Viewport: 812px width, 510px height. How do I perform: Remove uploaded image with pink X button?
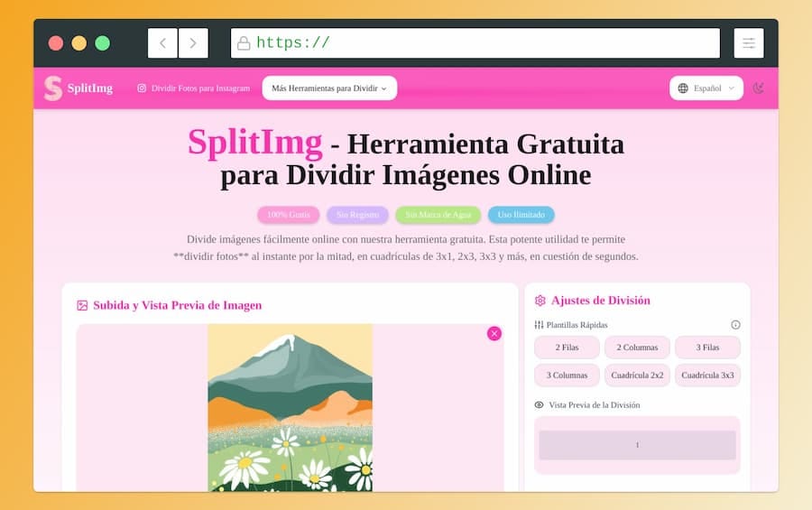tap(494, 333)
